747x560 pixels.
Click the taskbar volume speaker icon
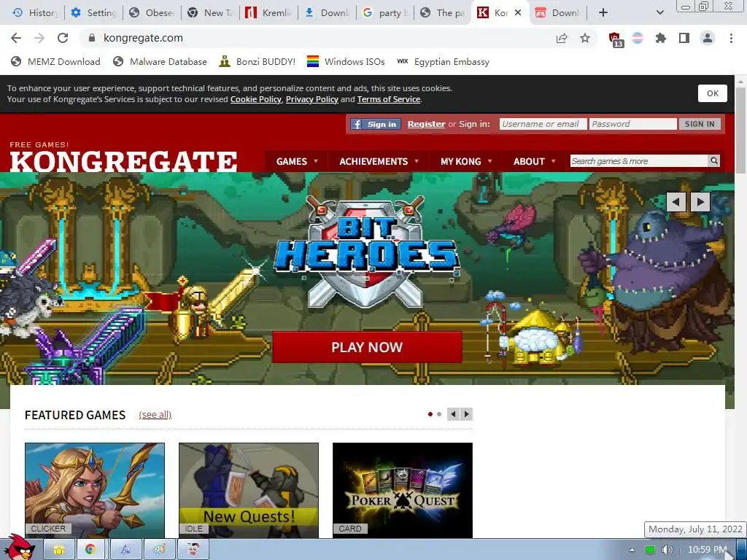(667, 550)
